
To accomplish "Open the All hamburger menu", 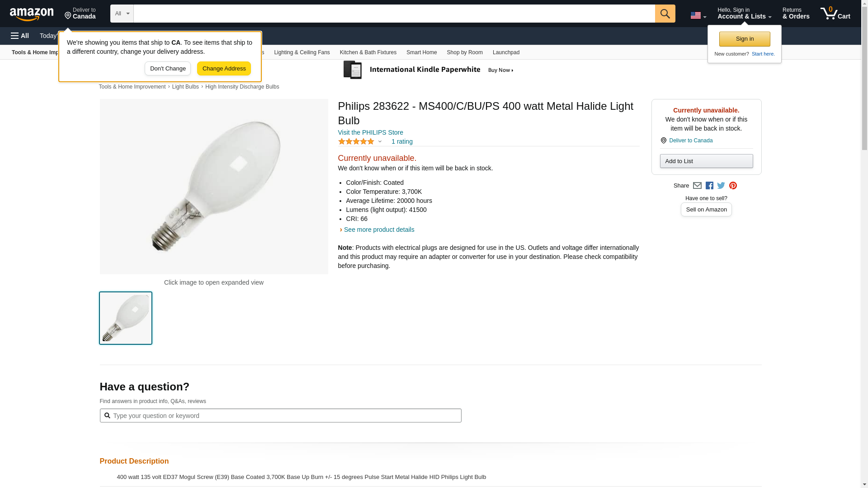I will [20, 36].
